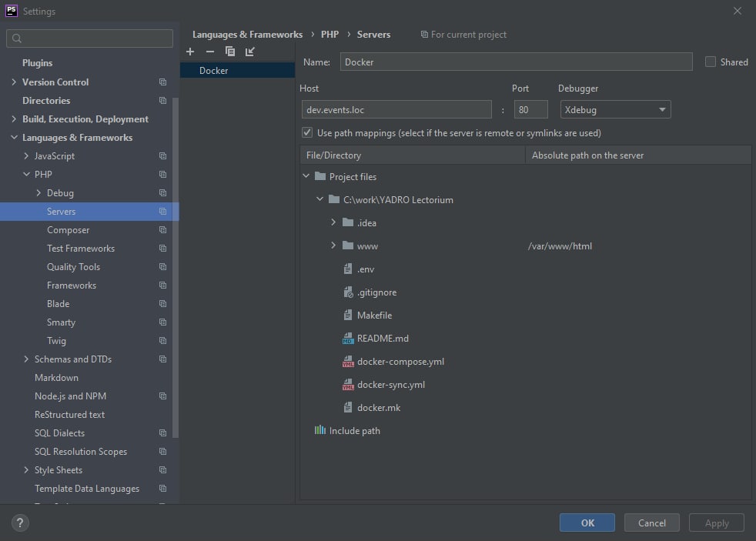Click the README.md markdown file icon

(x=348, y=339)
